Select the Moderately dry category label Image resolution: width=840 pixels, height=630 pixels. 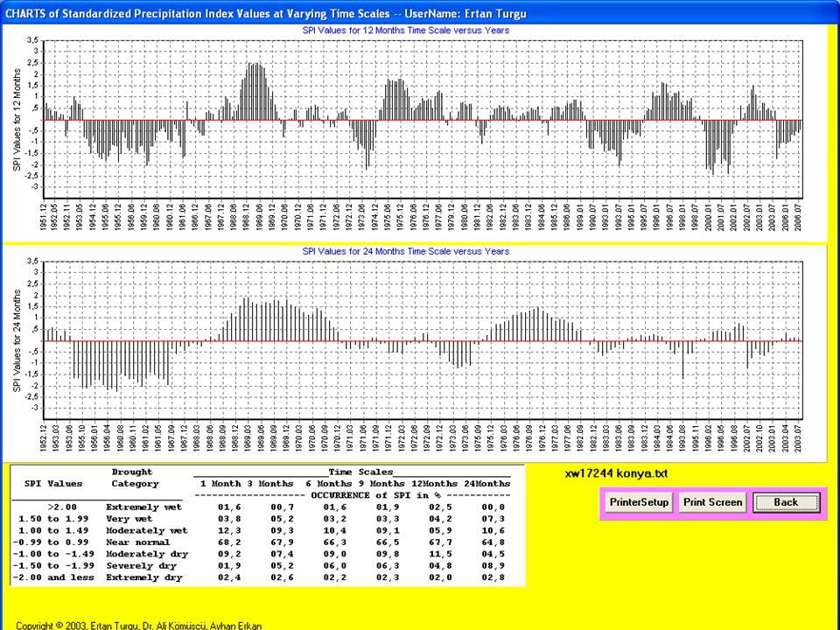pos(147,555)
